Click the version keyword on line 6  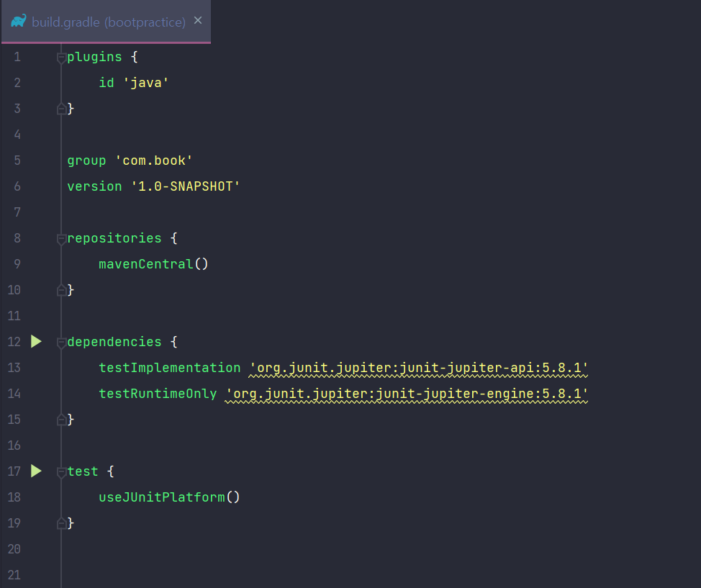coord(94,186)
